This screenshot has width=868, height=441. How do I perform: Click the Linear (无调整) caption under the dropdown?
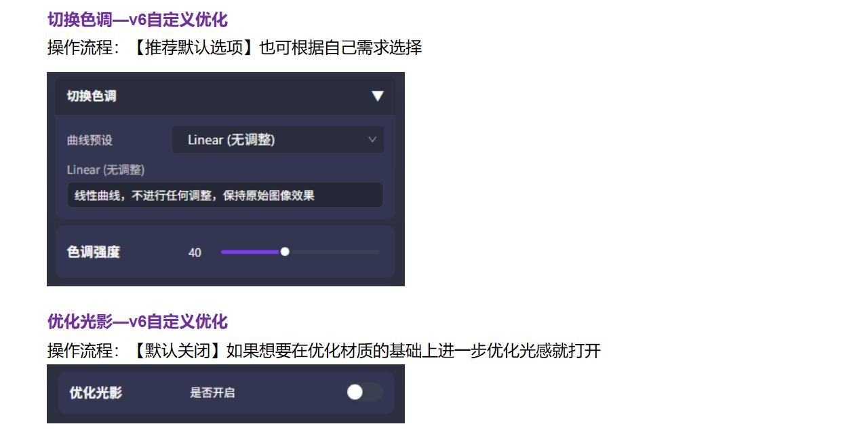coord(106,170)
